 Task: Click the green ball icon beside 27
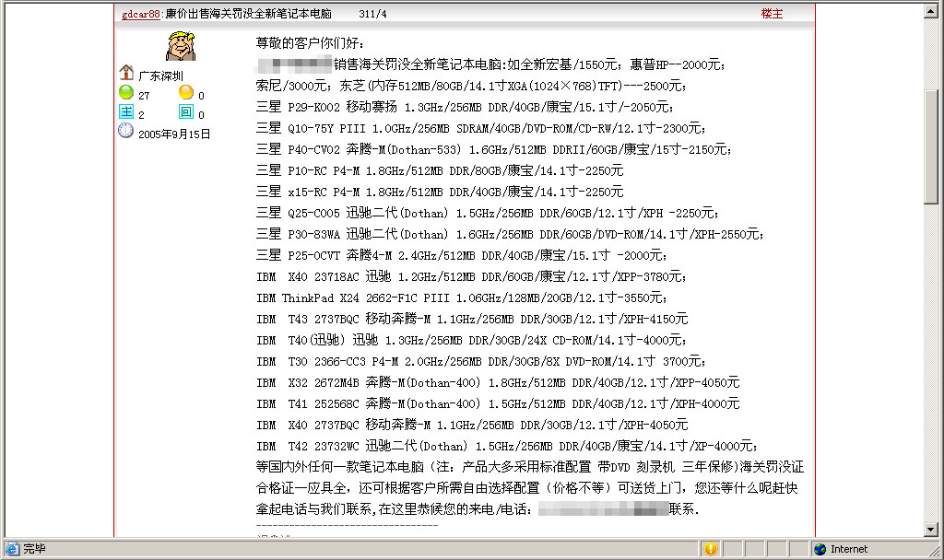(126, 93)
